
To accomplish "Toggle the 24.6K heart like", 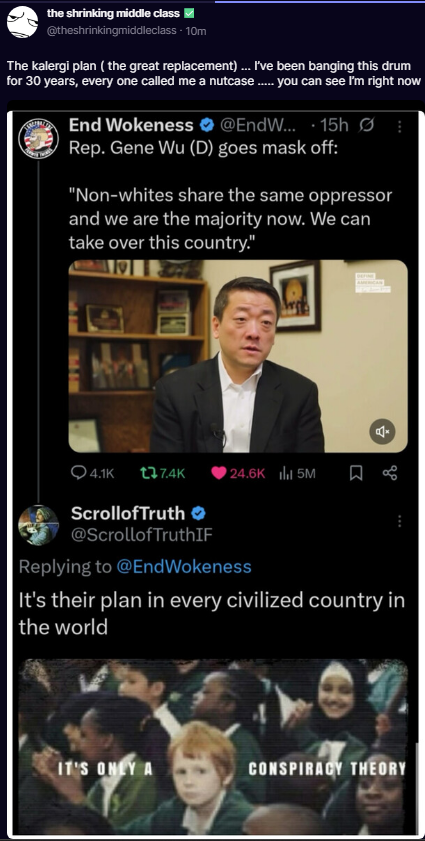I will tap(219, 473).
